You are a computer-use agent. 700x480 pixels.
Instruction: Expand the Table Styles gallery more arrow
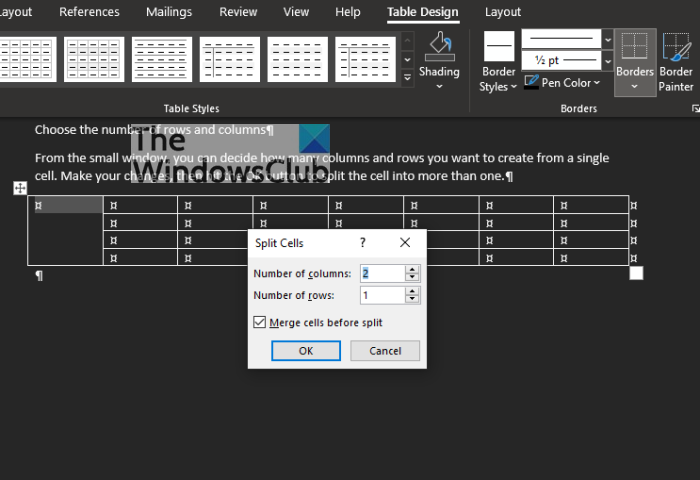[407, 78]
